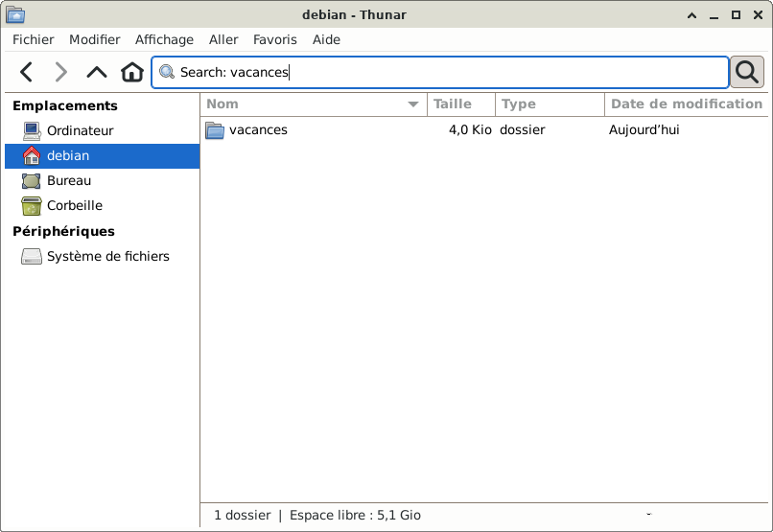The width and height of the screenshot is (773, 532).
Task: Select the vacances folder name
Action: (258, 130)
